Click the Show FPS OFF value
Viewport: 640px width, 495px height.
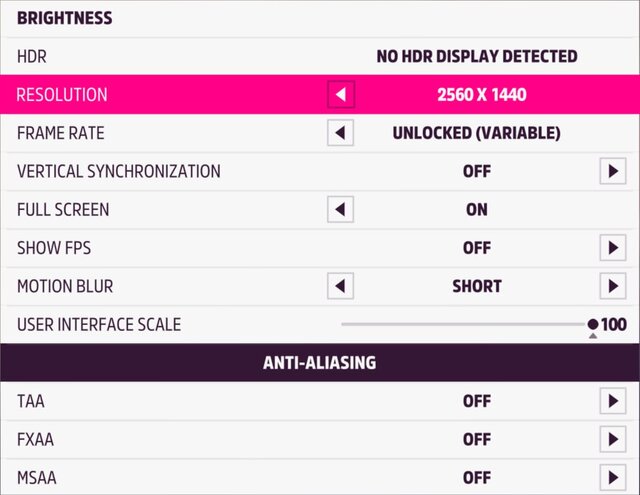(476, 248)
